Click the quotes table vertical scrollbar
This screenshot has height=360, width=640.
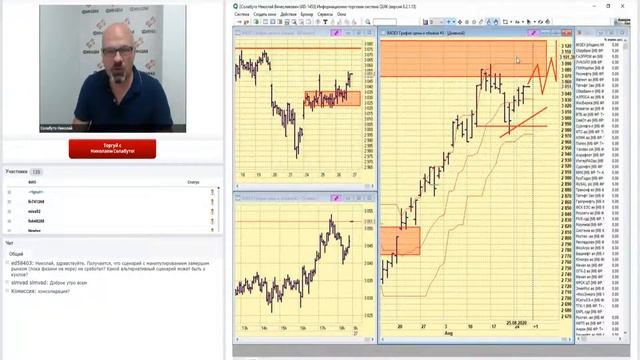coord(626,188)
